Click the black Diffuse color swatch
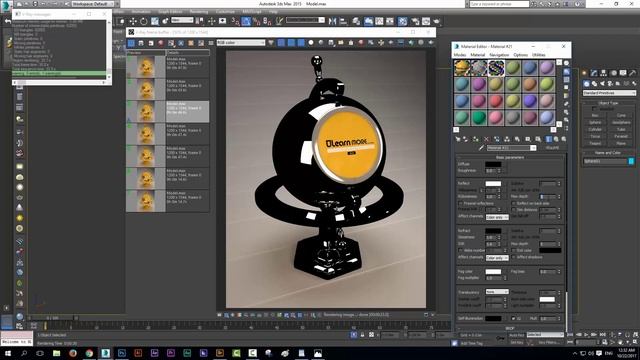 coord(493,164)
